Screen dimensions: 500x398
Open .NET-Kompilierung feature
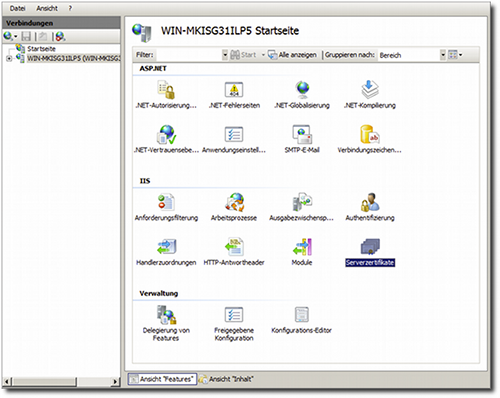(x=370, y=95)
